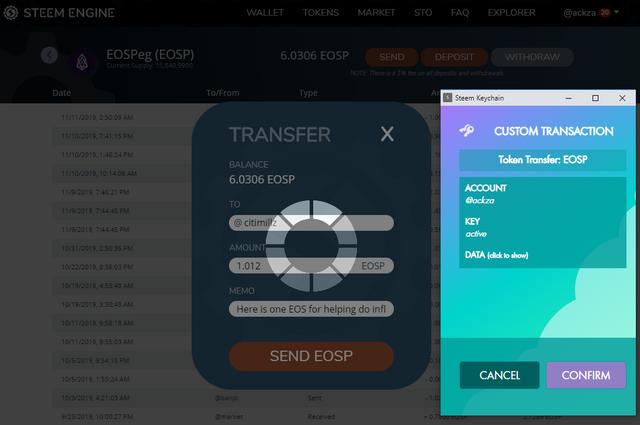
Task: Click the DEPOSIT button
Action: point(454,57)
